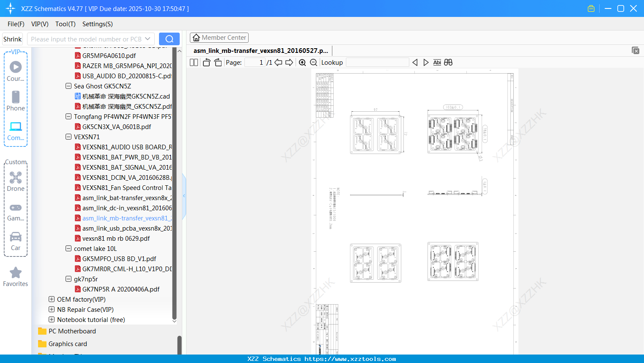Image resolution: width=644 pixels, height=363 pixels.
Task: Zoom out of the schematic
Action: click(313, 63)
